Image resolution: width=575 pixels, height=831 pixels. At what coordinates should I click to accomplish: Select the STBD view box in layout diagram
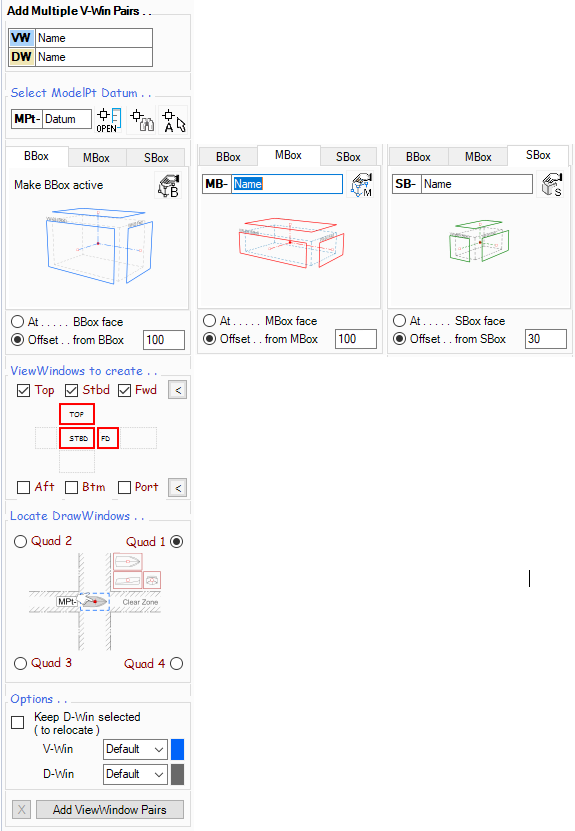tap(77, 438)
